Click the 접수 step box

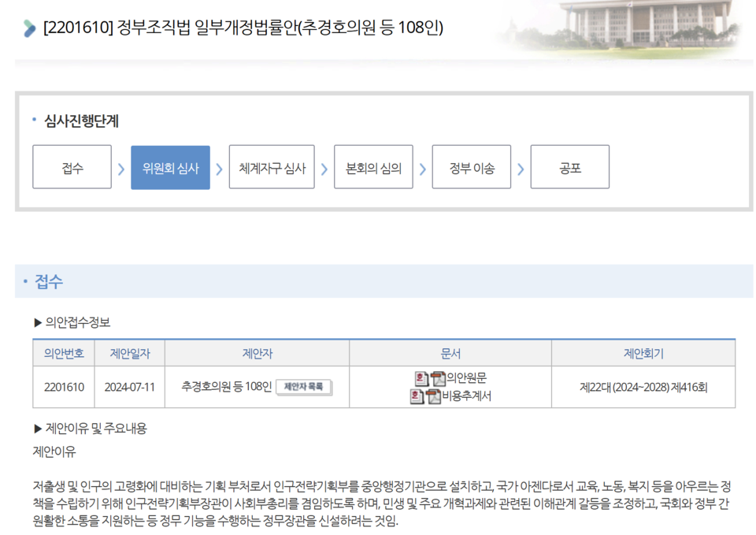coord(72,166)
